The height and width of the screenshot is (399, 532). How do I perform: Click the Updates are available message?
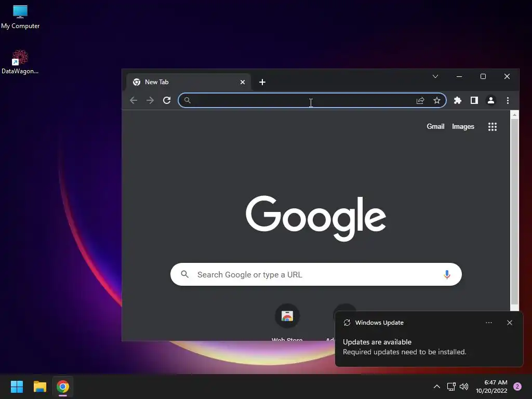point(377,342)
